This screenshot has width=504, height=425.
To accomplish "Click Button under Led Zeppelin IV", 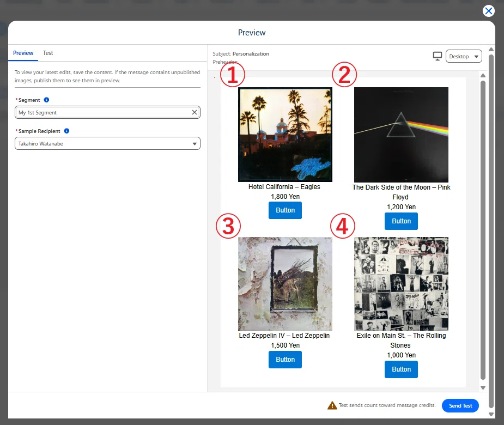I will pos(285,360).
